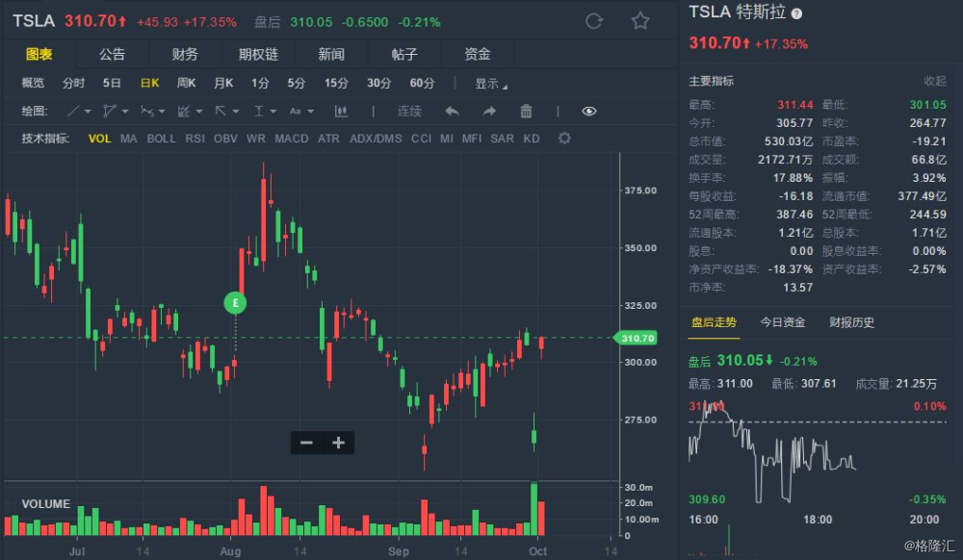The height and width of the screenshot is (560, 963).
Task: Select the straight line drawing tool
Action: click(x=73, y=111)
